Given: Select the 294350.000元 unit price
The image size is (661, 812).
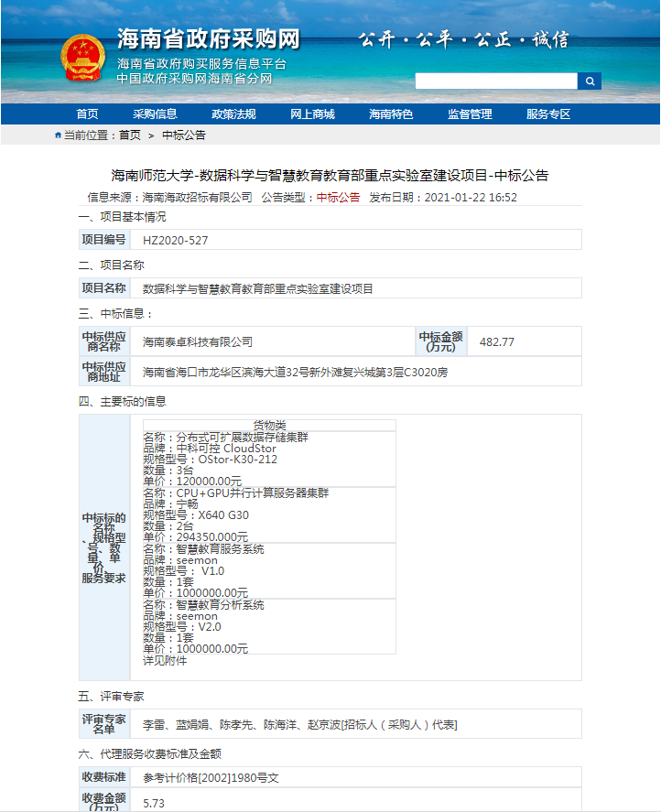Looking at the screenshot, I should 211,537.
